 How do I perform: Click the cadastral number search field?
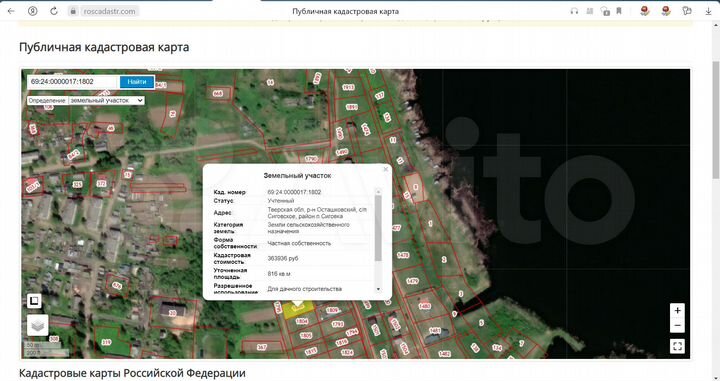tap(73, 82)
